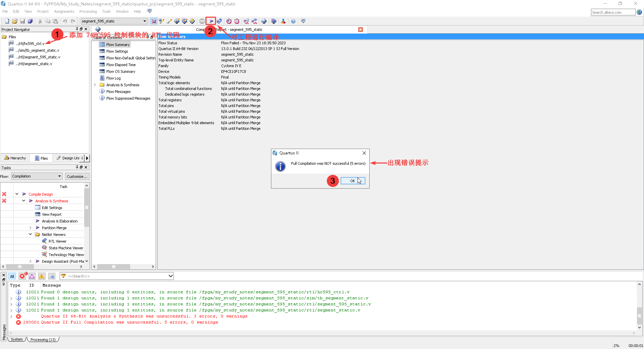Image resolution: width=644 pixels, height=349 pixels.
Task: Expand the Design Assistant (Post-Ma task
Action: pos(30,261)
